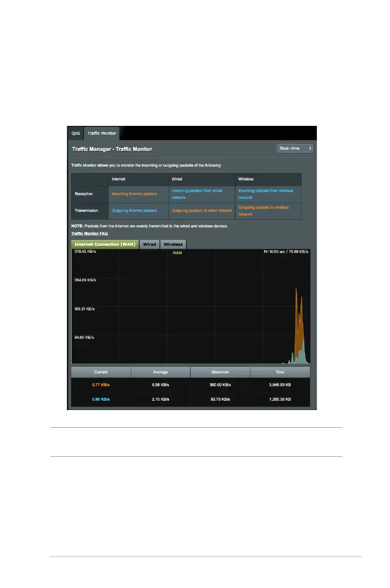Image resolution: width=390 pixels, height=588 pixels.
Task: Click Incoming packets from wired network
Action: (x=196, y=194)
